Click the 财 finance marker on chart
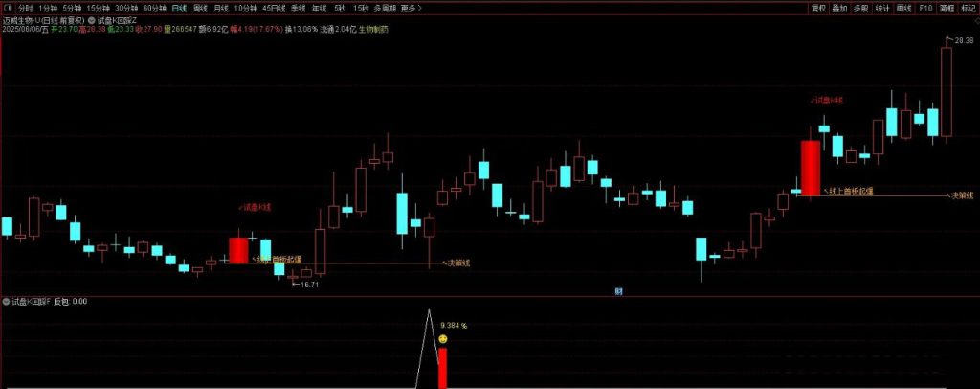This screenshot has width=980, height=389. click(x=619, y=291)
